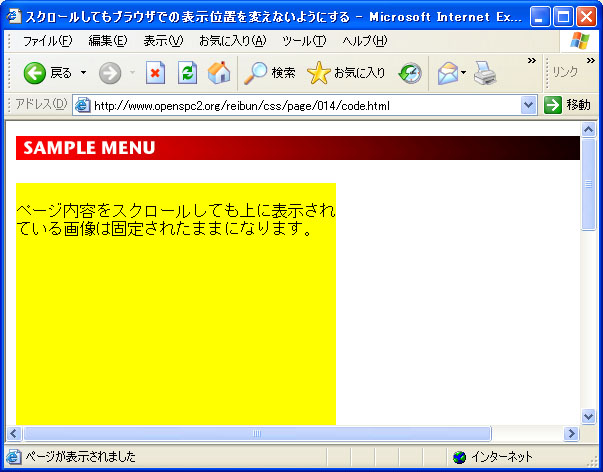Click the IE icon in title bar
The width and height of the screenshot is (603, 472).
[14, 17]
